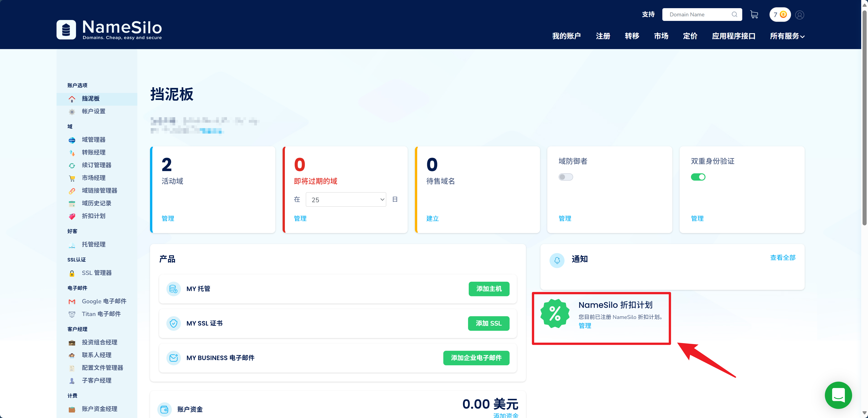Viewport: 868px width, 418px height.
Task: Click 管理 in NameSilo 折扣计划 box
Action: pyautogui.click(x=585, y=326)
